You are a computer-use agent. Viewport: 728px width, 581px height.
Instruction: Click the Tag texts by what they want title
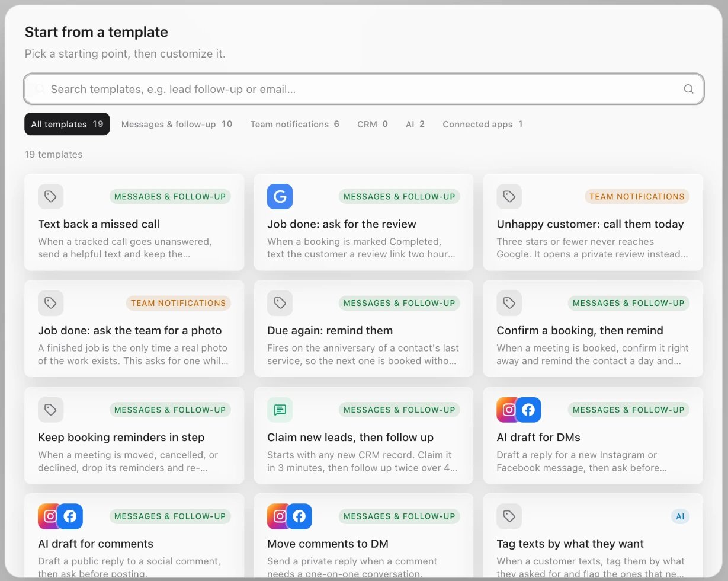coord(570,544)
